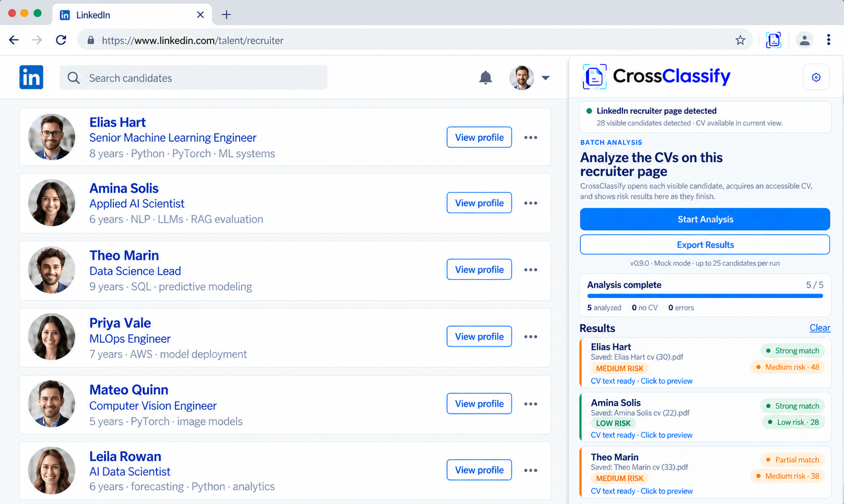Select the LinkedIn browser tab
Image resolution: width=844 pixels, height=504 pixels.
(x=132, y=15)
